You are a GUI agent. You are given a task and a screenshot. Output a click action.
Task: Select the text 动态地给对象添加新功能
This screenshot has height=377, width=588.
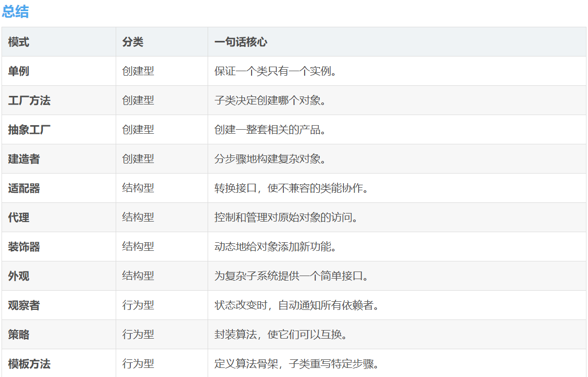click(275, 247)
